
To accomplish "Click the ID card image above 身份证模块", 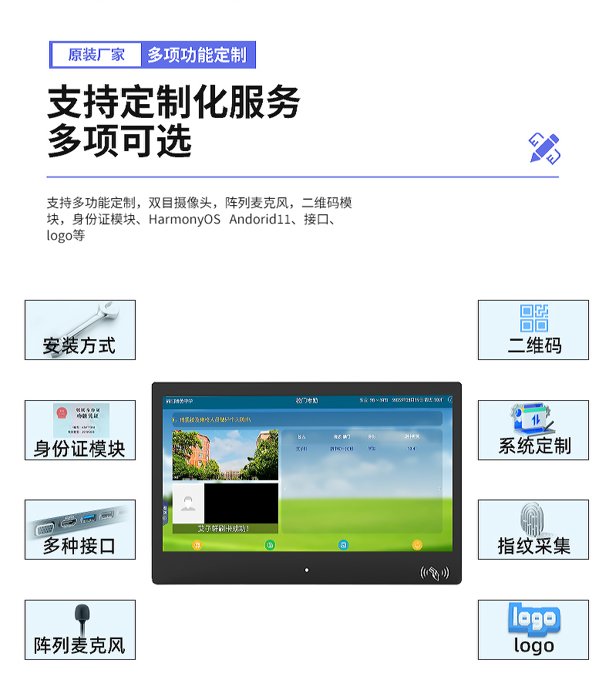I will [x=80, y=420].
